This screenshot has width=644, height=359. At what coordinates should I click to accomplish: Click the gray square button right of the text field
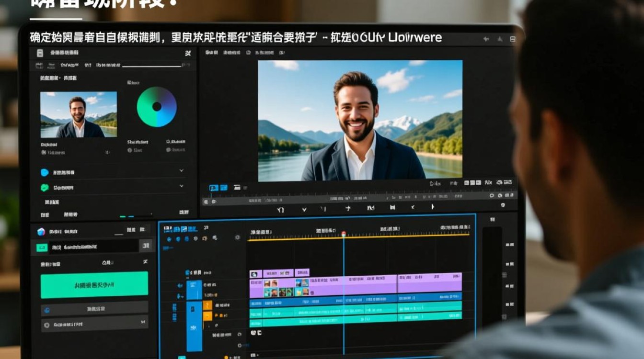pyautogui.click(x=146, y=246)
